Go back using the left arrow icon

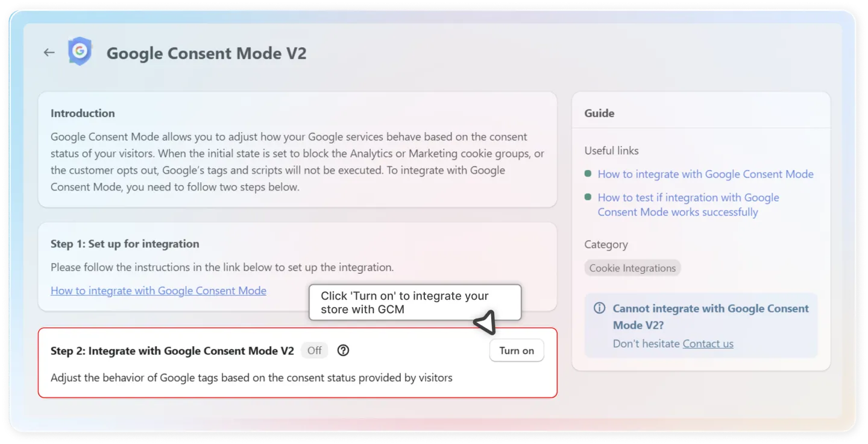(49, 52)
